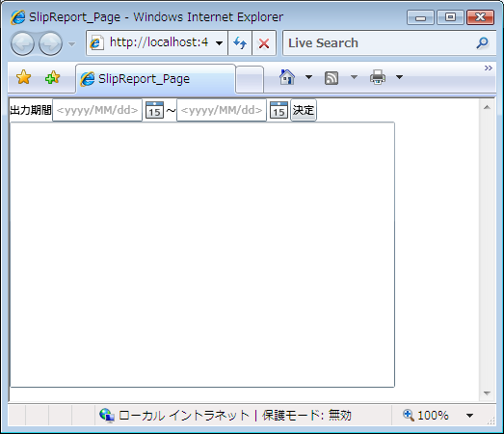Screen dimensions: 504x434
Task: Click the start date yyyy/MM/dd field
Action: click(97, 110)
